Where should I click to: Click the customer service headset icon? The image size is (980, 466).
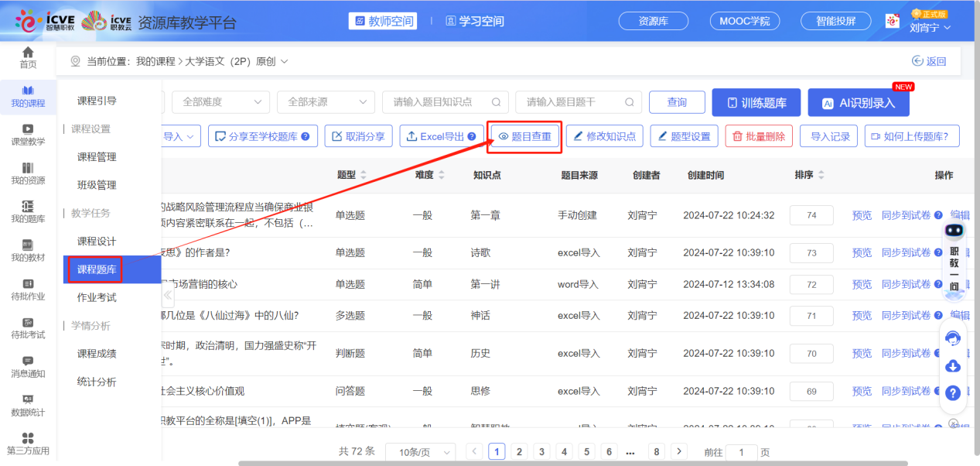tap(954, 338)
